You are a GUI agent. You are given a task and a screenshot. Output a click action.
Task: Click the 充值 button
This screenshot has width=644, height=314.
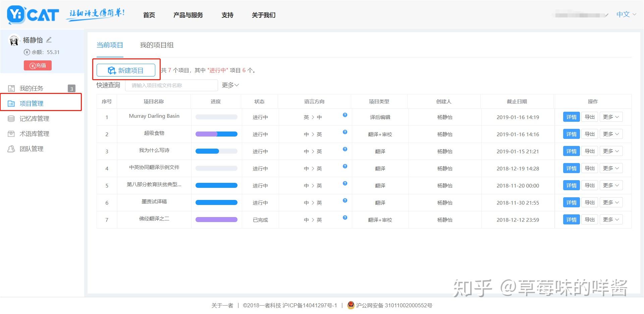38,65
